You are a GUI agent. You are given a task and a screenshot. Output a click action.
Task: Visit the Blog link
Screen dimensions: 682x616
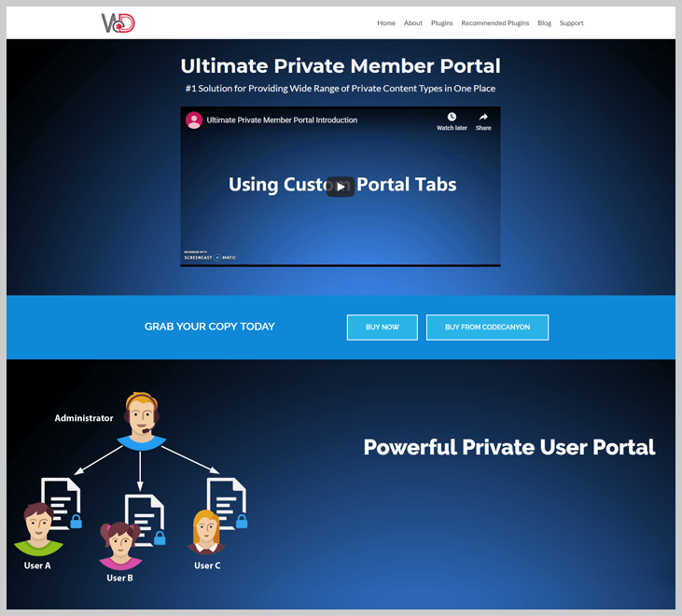[544, 23]
